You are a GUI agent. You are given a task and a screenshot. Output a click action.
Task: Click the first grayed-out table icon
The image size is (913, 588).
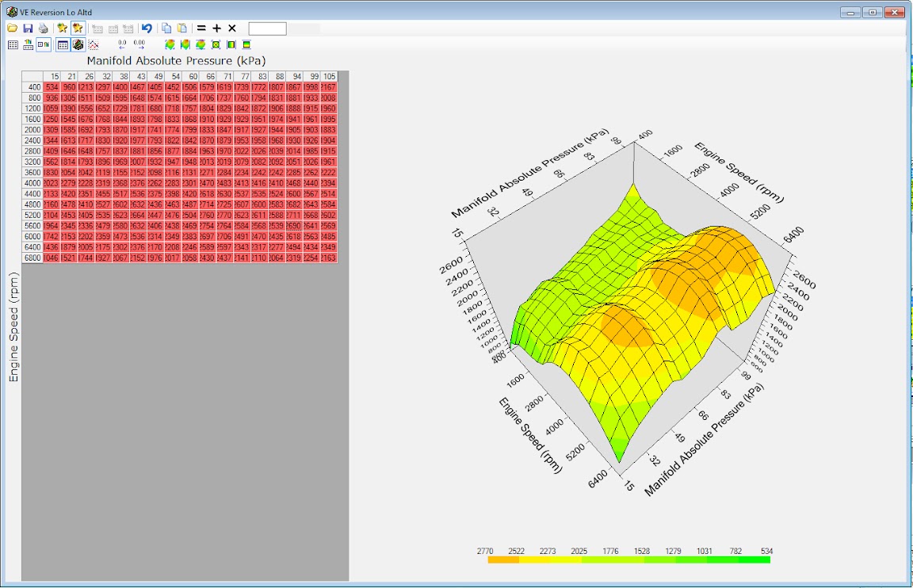tap(97, 29)
